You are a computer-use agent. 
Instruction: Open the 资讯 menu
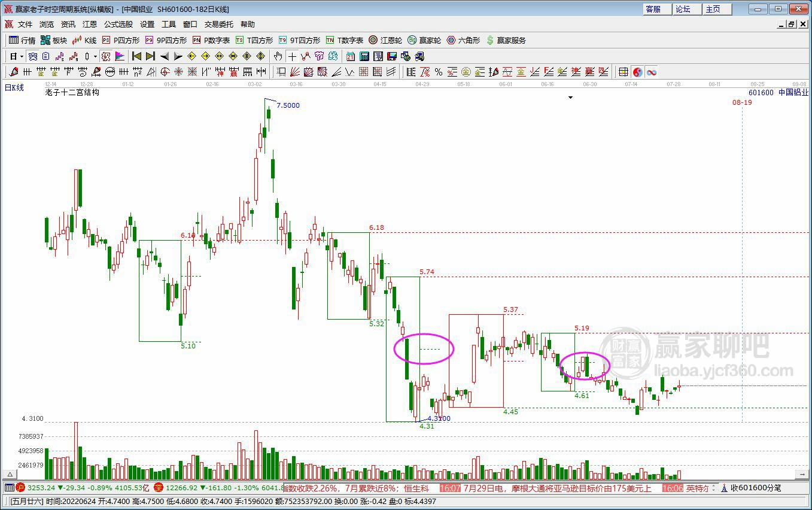(68, 25)
